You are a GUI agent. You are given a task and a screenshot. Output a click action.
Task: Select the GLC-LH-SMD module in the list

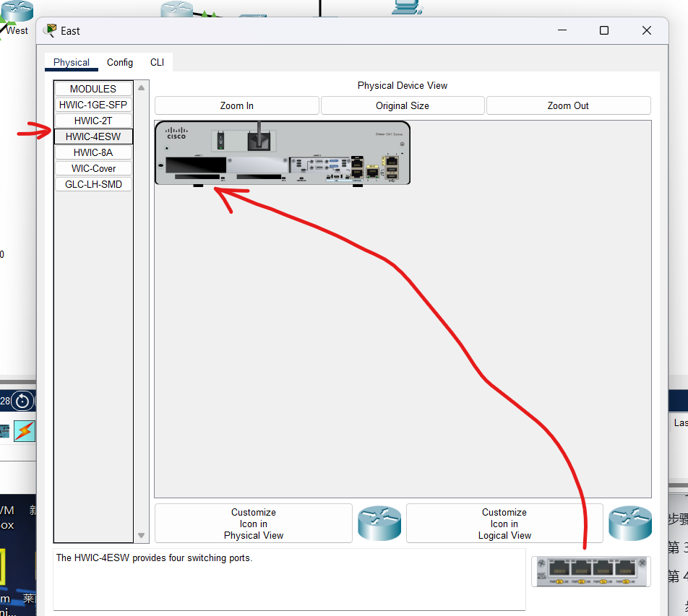[x=93, y=183]
